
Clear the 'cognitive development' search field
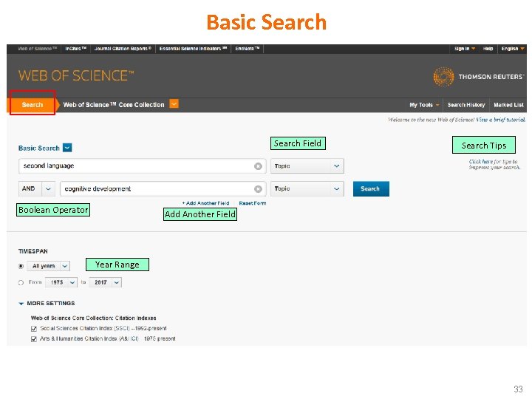[258, 189]
